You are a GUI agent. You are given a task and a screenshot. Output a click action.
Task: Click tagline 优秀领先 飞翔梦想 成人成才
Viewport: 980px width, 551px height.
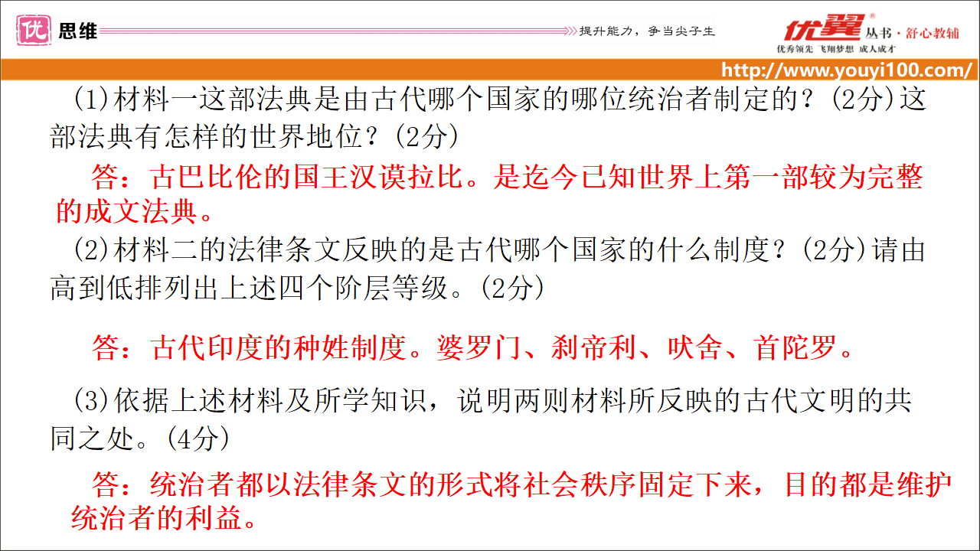coord(836,50)
